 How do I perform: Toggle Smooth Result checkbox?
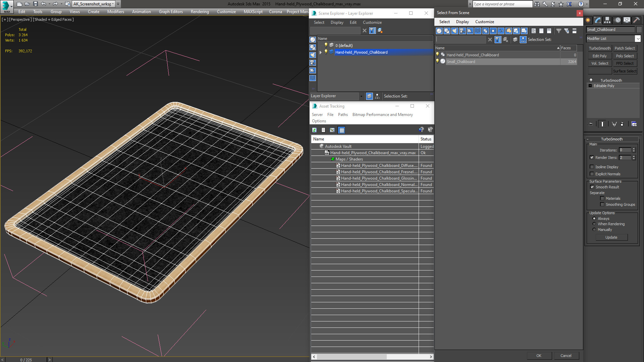pyautogui.click(x=592, y=187)
